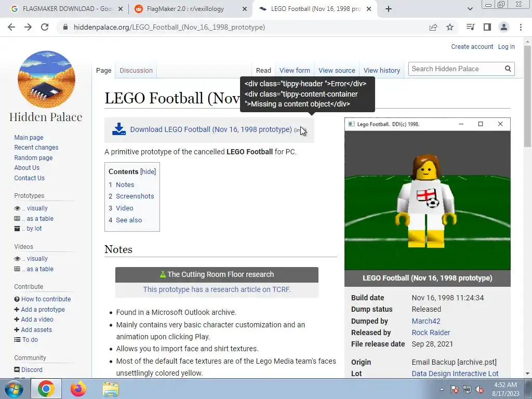Click the Log in link
The height and width of the screenshot is (399, 532).
pyautogui.click(x=506, y=46)
